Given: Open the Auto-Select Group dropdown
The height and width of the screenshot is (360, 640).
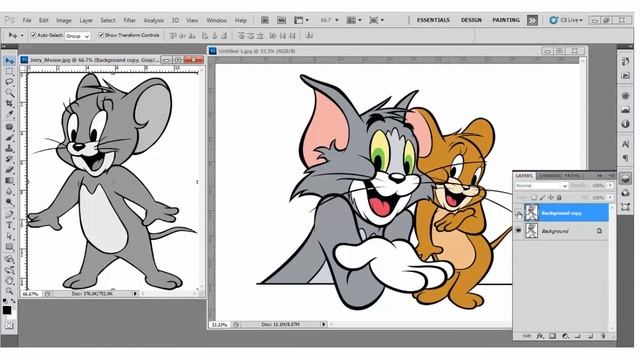Looking at the screenshot, I should click(78, 36).
